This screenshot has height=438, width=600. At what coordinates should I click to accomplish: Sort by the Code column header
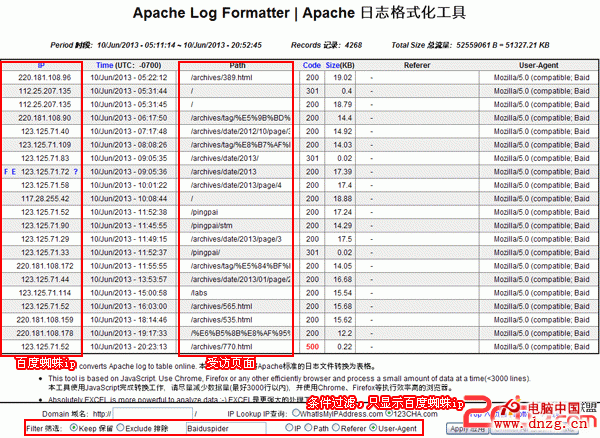click(311, 65)
